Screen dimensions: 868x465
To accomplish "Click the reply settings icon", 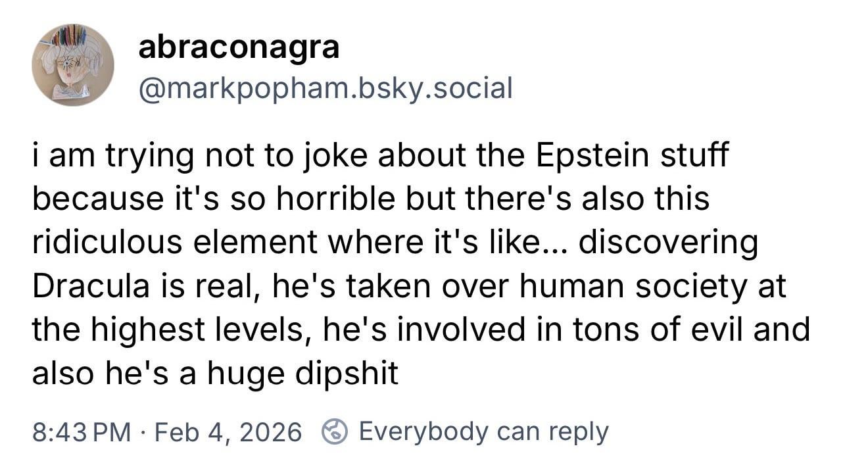I will point(334,431).
